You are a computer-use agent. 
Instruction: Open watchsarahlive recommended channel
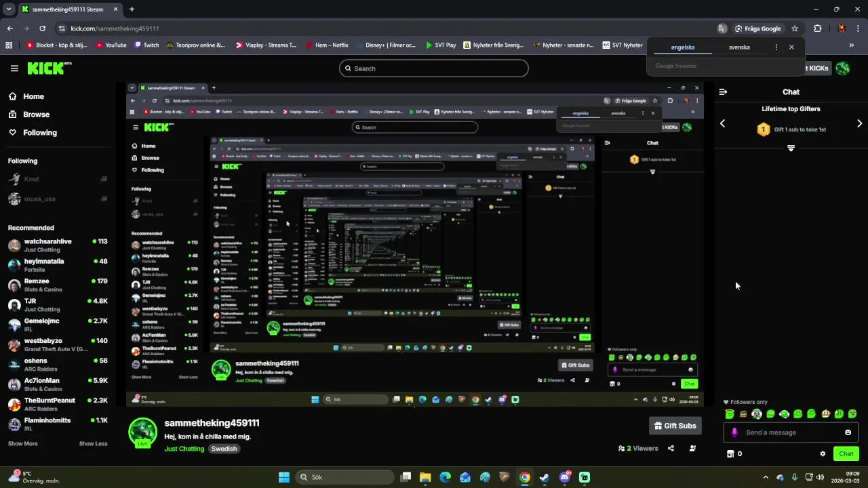[58, 245]
